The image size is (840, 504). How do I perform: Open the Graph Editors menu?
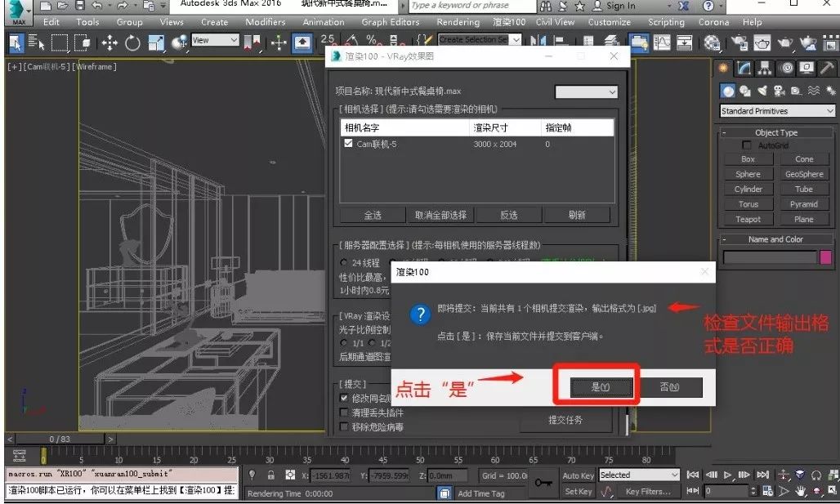pos(390,22)
